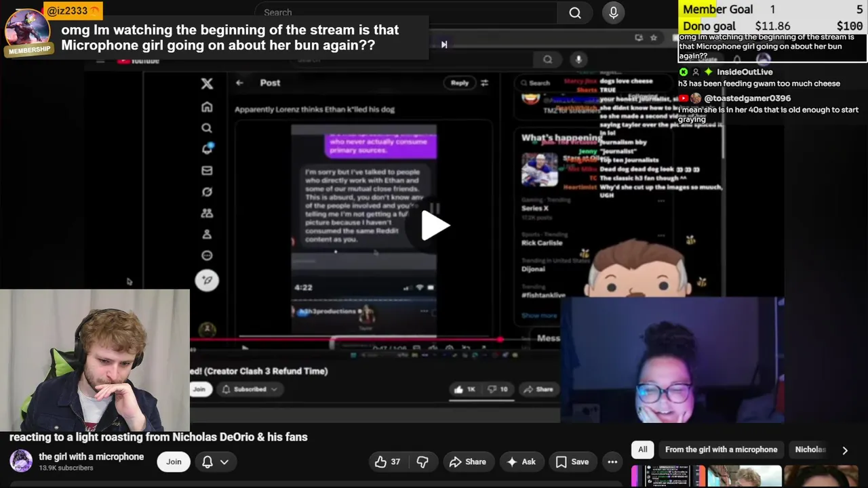Click the video title 'reacting to a light roasting'
Image resolution: width=868 pixels, height=488 pixels.
[x=158, y=437]
